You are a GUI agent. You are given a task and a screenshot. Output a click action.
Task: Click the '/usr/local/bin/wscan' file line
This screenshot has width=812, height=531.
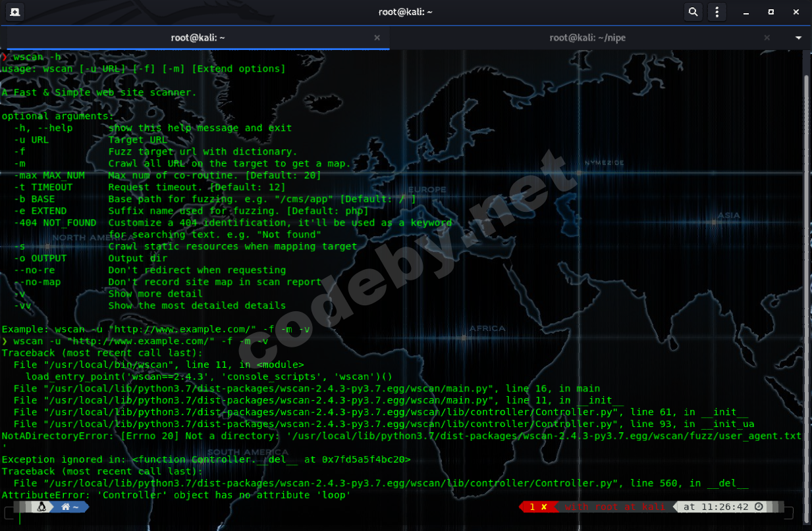(159, 365)
